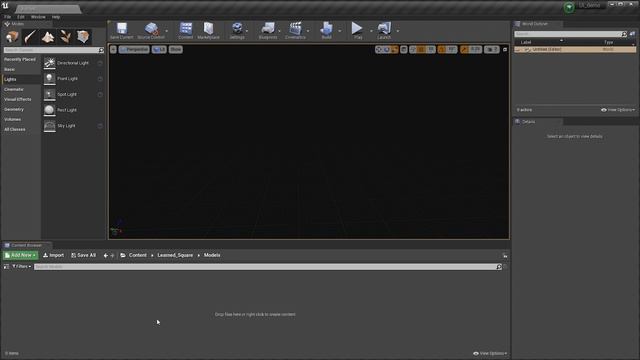Click the Build toolbar icon

[x=327, y=29]
